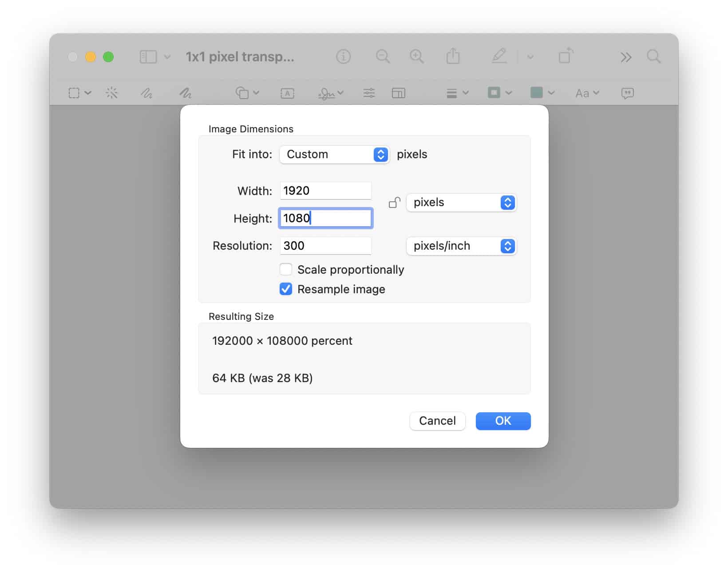
Task: Open the pixels unit dropdown
Action: (461, 203)
